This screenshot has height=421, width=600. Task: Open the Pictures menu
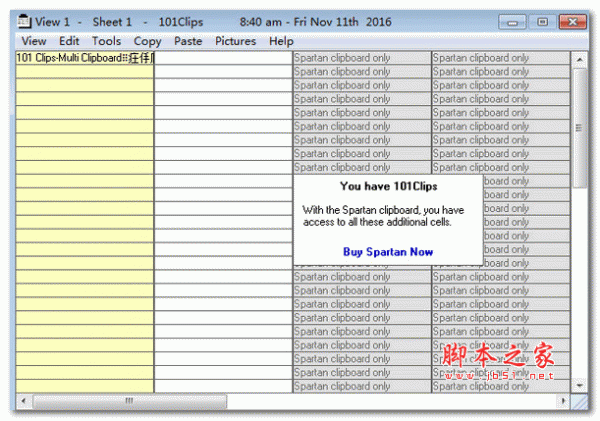click(x=235, y=41)
